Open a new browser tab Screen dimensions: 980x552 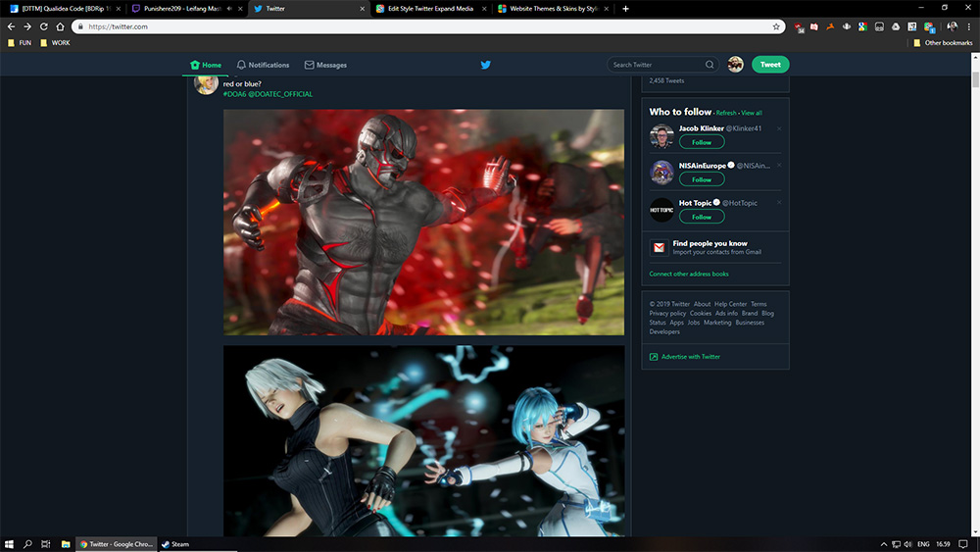coord(625,9)
